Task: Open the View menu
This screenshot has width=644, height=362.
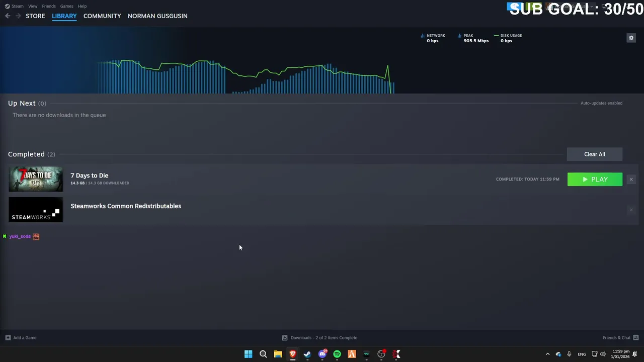Action: [x=33, y=6]
